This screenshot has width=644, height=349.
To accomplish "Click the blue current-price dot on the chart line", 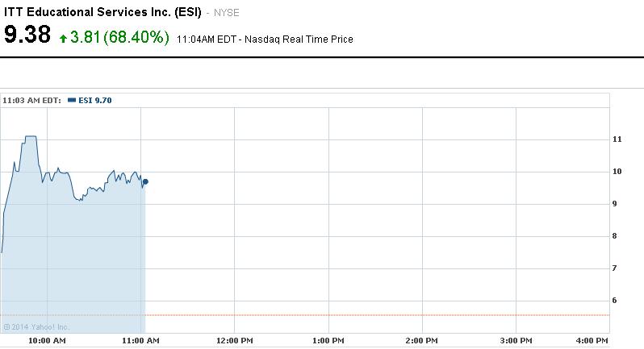I will pos(144,181).
